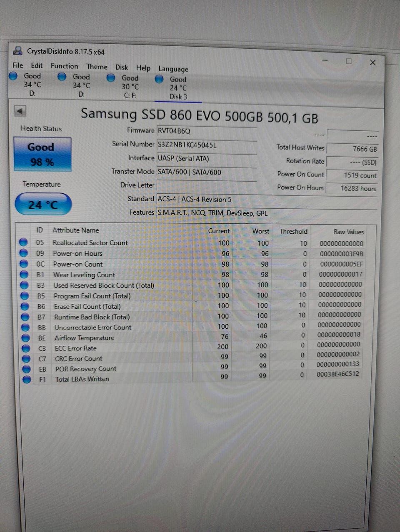Click the Worst column header
The height and width of the screenshot is (532, 400).
pyautogui.click(x=260, y=231)
